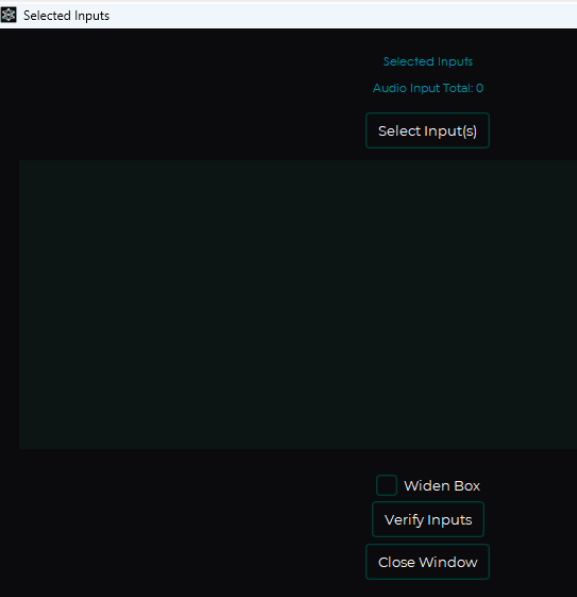Open the file picker via Select Input(s)
The height and width of the screenshot is (597, 577).
click(427, 131)
